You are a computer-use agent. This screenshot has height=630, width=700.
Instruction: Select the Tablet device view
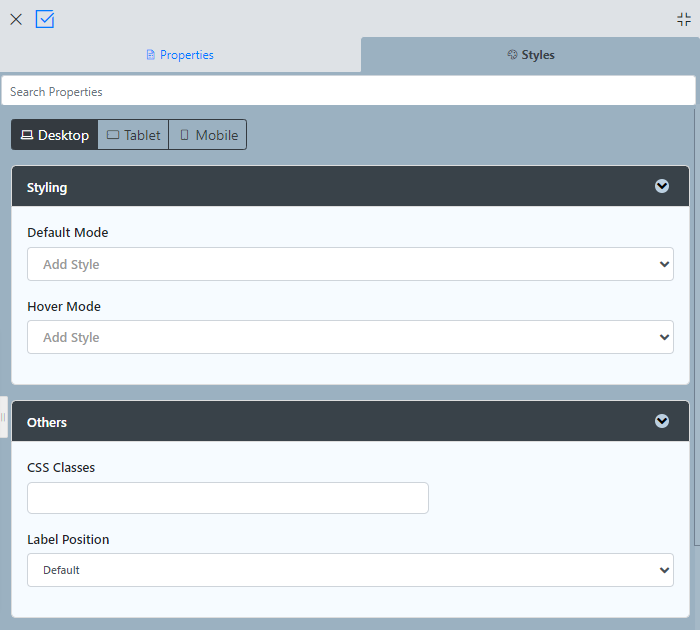(x=133, y=135)
